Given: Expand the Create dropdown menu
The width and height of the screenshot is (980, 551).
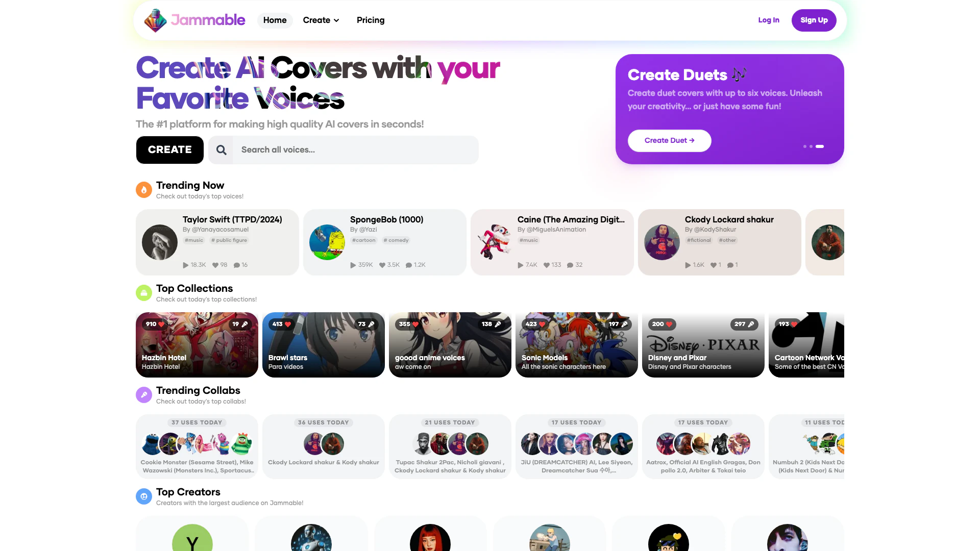Looking at the screenshot, I should pyautogui.click(x=321, y=20).
